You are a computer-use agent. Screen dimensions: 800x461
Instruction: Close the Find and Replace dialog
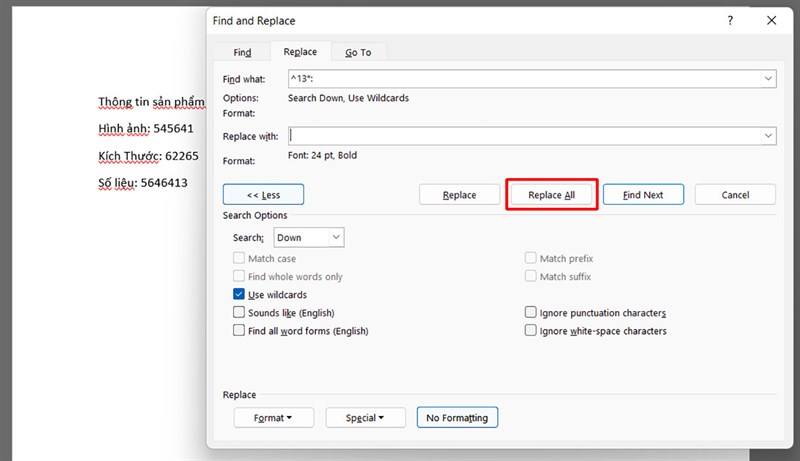click(770, 20)
